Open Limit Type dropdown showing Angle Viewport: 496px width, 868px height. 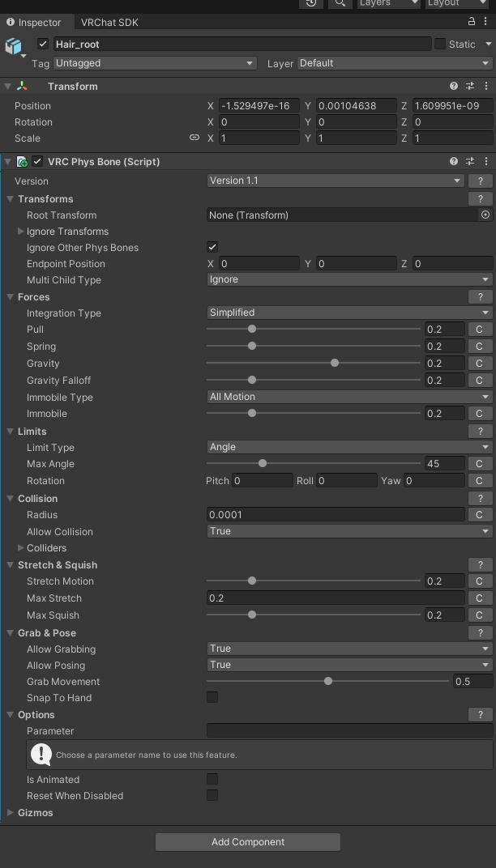point(349,447)
